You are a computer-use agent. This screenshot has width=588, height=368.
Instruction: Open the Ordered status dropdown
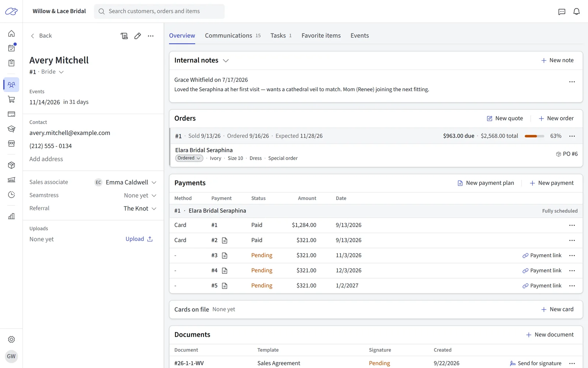click(189, 158)
